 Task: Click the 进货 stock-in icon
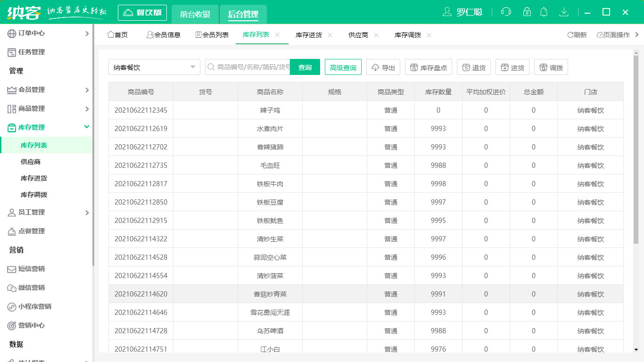(x=512, y=66)
